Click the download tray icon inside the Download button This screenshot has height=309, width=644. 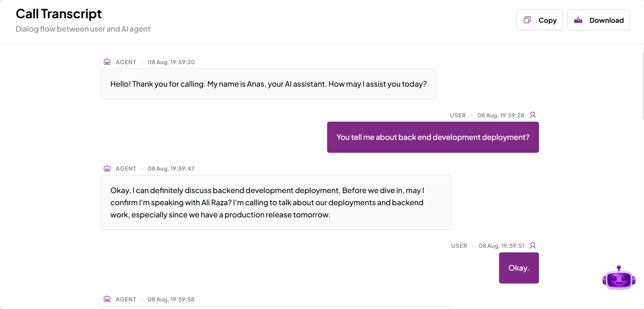[578, 20]
